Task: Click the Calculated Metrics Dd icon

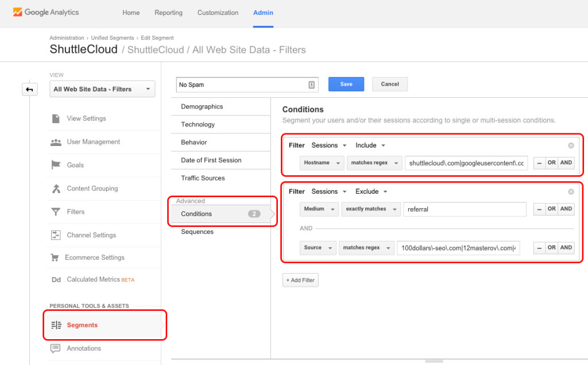Action: (56, 279)
